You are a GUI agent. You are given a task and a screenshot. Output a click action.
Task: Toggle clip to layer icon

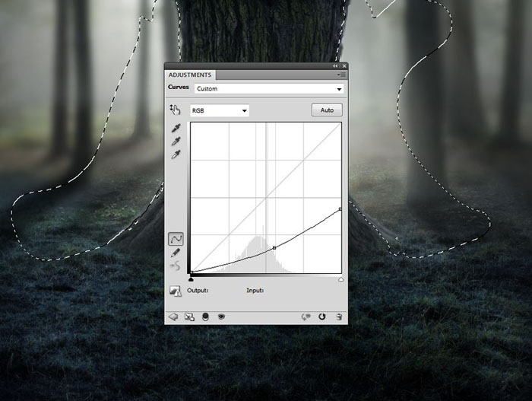tap(205, 317)
